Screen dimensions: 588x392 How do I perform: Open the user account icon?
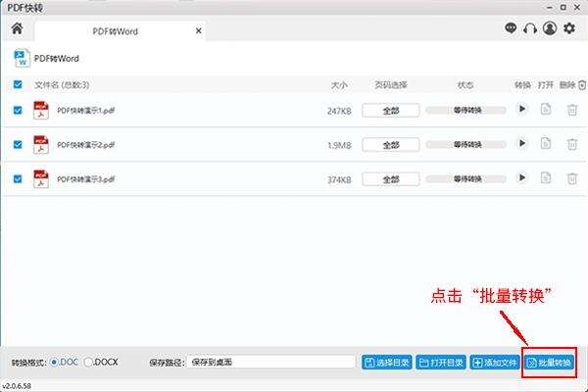click(550, 28)
